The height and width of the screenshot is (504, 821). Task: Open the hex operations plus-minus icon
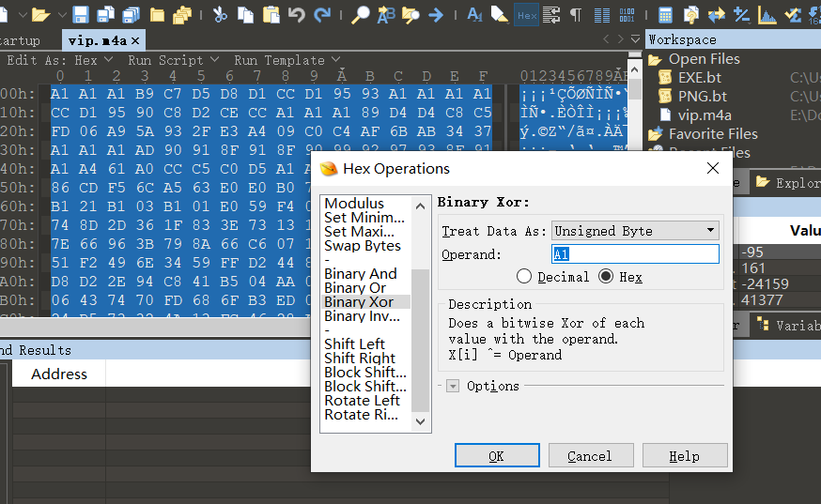coord(741,15)
